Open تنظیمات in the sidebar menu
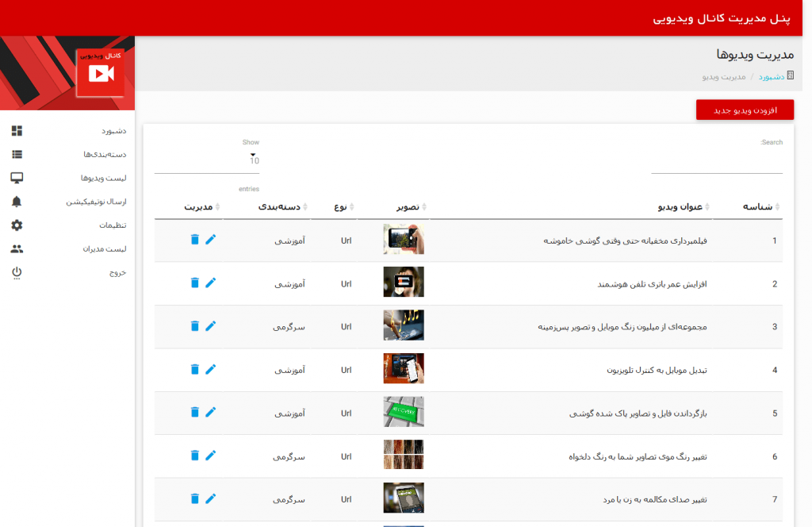 click(x=113, y=225)
